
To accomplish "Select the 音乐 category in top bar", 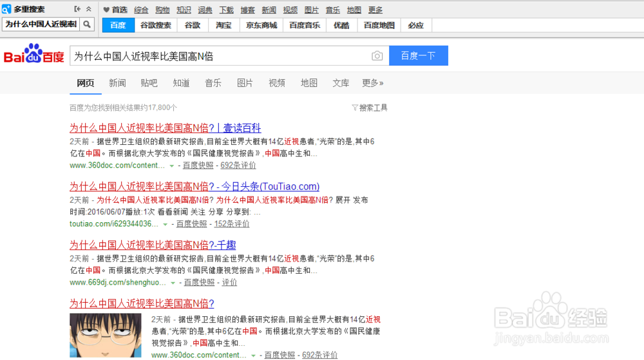I will point(333,10).
